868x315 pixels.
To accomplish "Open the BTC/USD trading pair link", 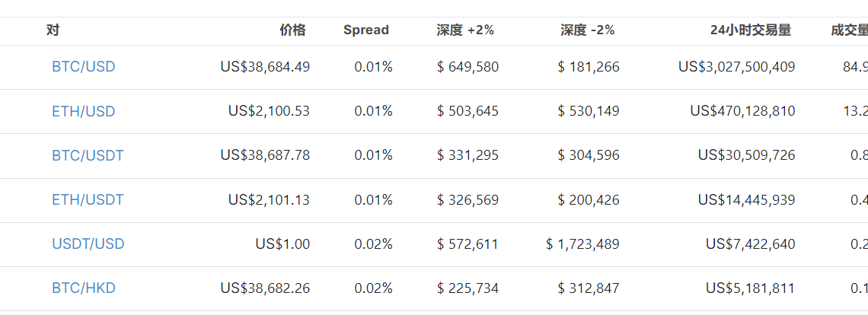I will 84,67.
